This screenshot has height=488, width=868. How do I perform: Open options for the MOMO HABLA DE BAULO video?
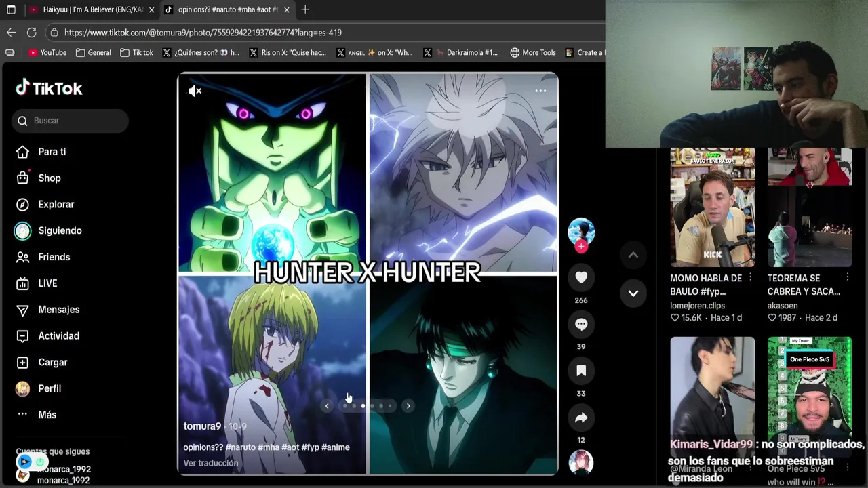pyautogui.click(x=750, y=278)
